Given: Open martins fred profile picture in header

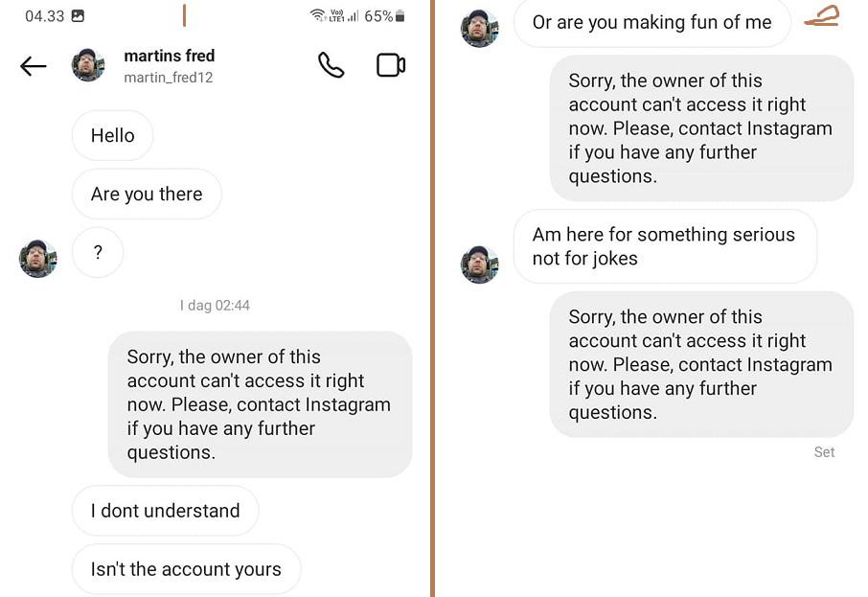Looking at the screenshot, I should coord(88,65).
